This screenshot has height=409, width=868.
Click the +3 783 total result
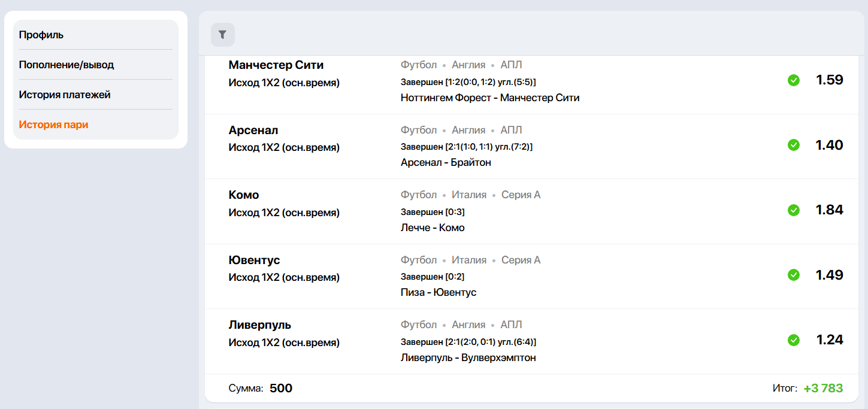[822, 389]
